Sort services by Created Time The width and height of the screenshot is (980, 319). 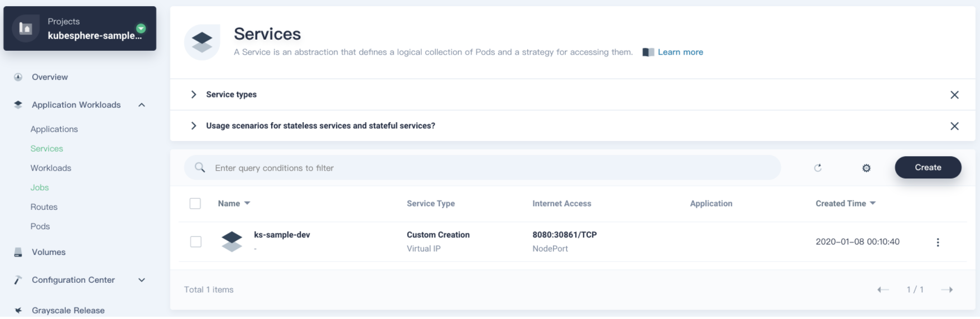point(845,204)
